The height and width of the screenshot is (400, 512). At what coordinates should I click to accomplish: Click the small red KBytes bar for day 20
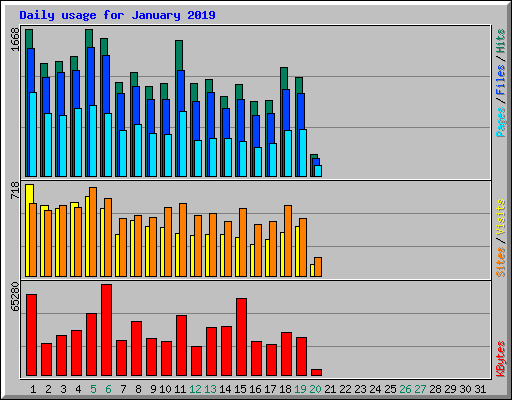point(317,372)
